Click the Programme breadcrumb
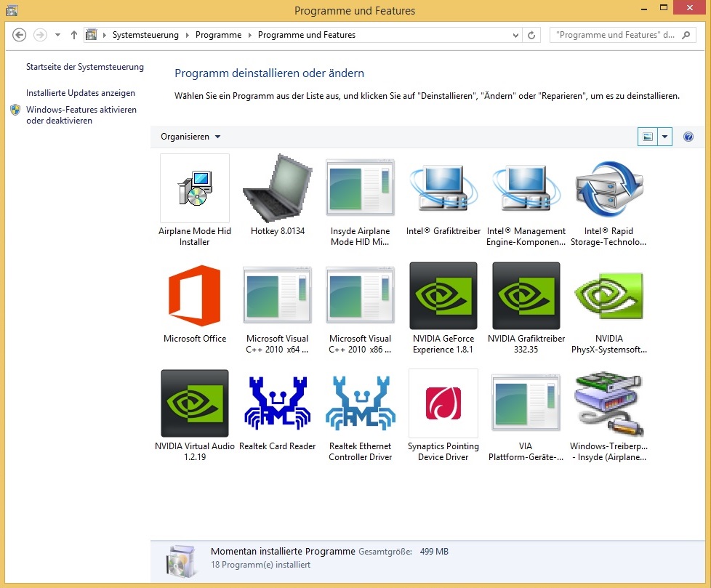Viewport: 711px width, 588px height. point(219,35)
